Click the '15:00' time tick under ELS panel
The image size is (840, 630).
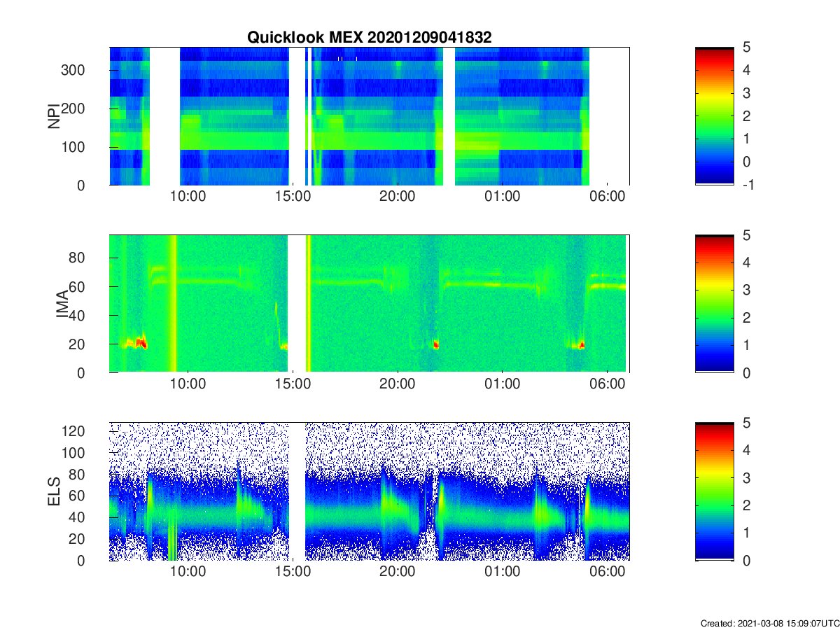coord(293,571)
